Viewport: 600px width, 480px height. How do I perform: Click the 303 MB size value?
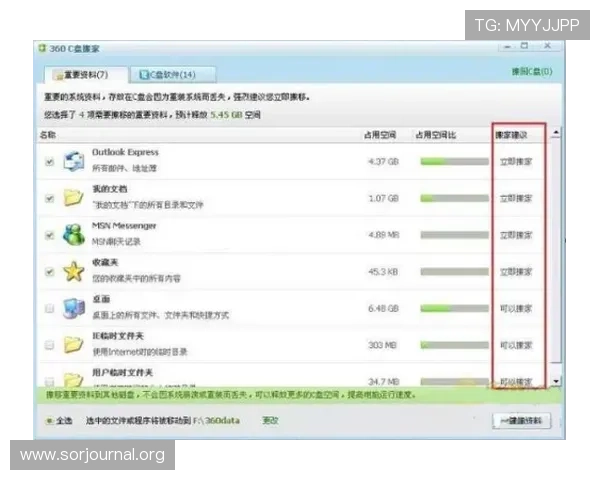point(382,345)
